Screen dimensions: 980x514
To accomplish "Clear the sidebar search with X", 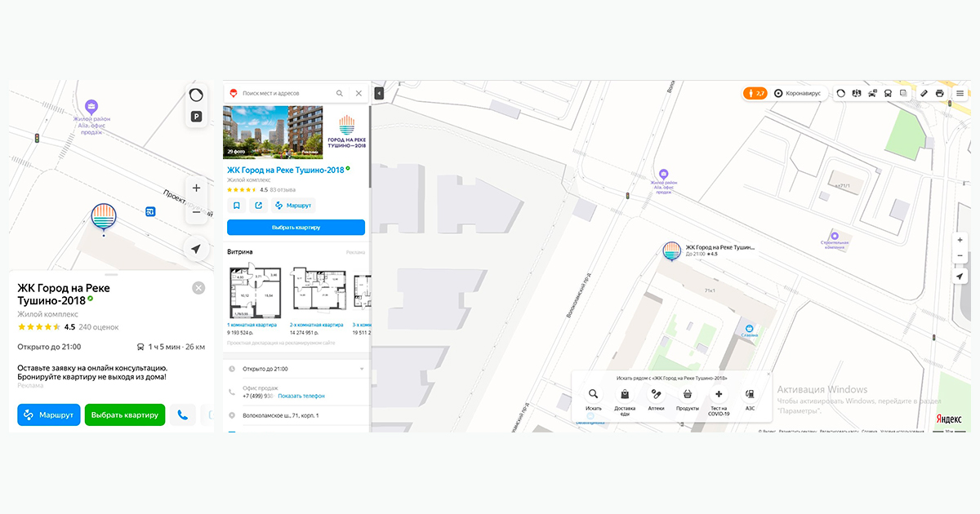I will pos(359,94).
